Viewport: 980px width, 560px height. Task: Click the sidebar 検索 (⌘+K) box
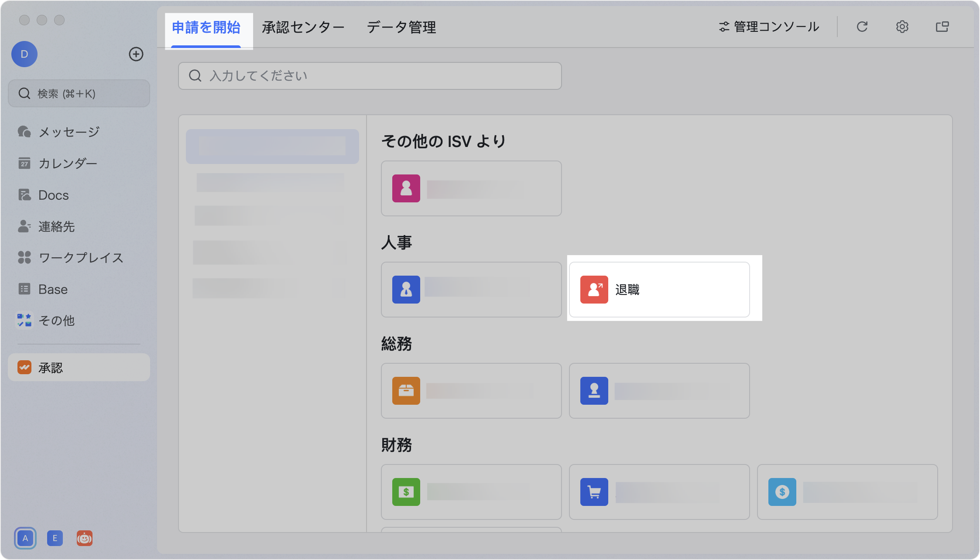(79, 93)
